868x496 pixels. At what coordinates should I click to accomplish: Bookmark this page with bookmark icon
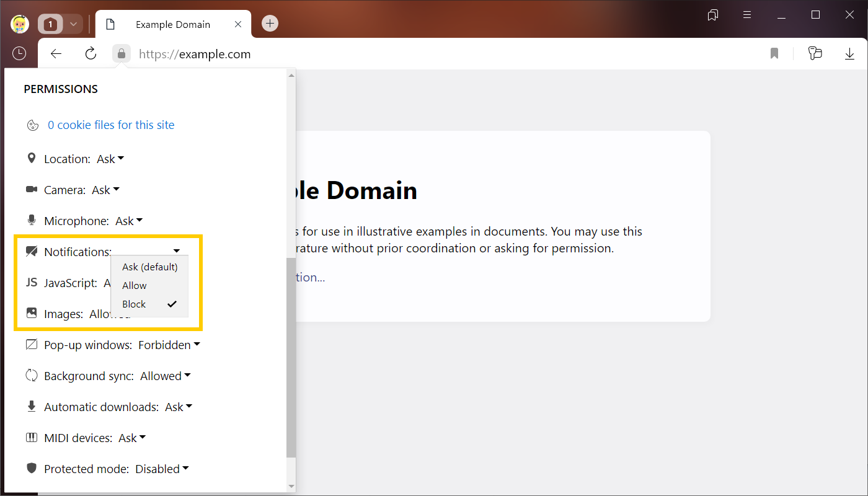774,54
